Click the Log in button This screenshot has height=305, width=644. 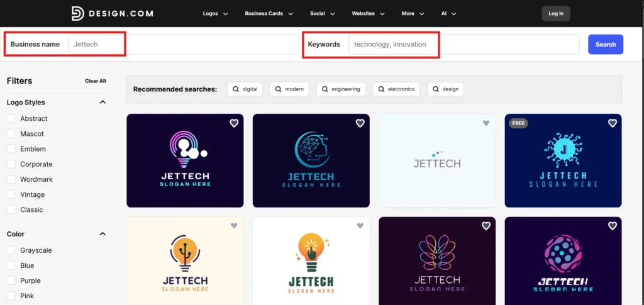click(x=555, y=13)
